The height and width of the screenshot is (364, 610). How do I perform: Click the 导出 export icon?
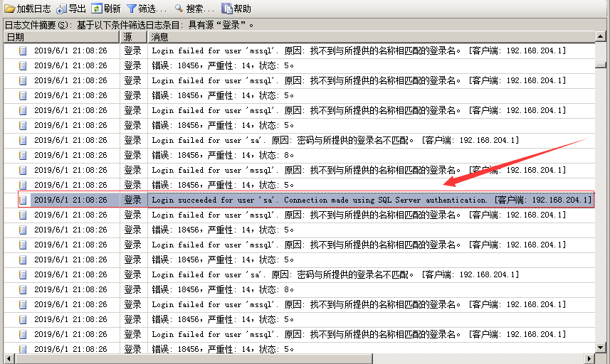(x=62, y=9)
